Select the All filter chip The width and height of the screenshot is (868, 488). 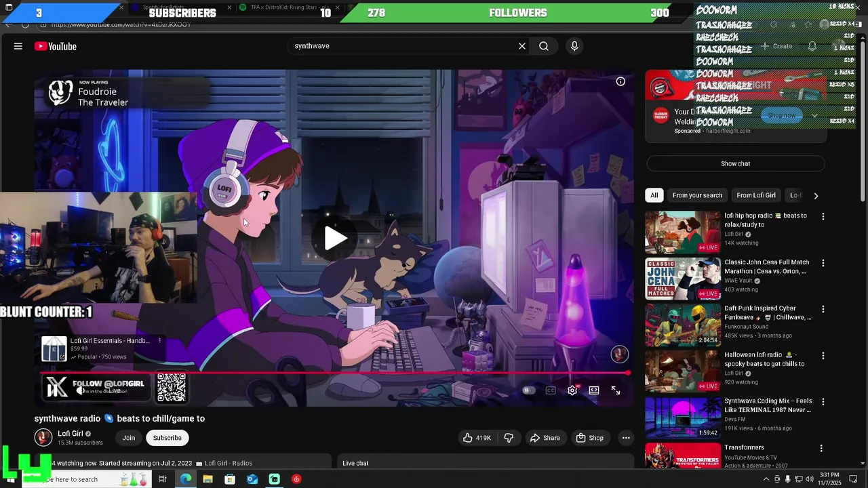point(654,195)
